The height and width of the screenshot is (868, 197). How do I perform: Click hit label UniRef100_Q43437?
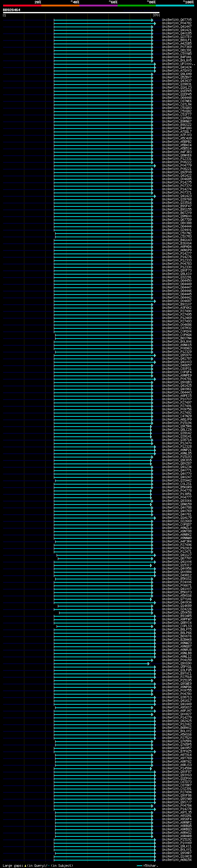pos(177,81)
